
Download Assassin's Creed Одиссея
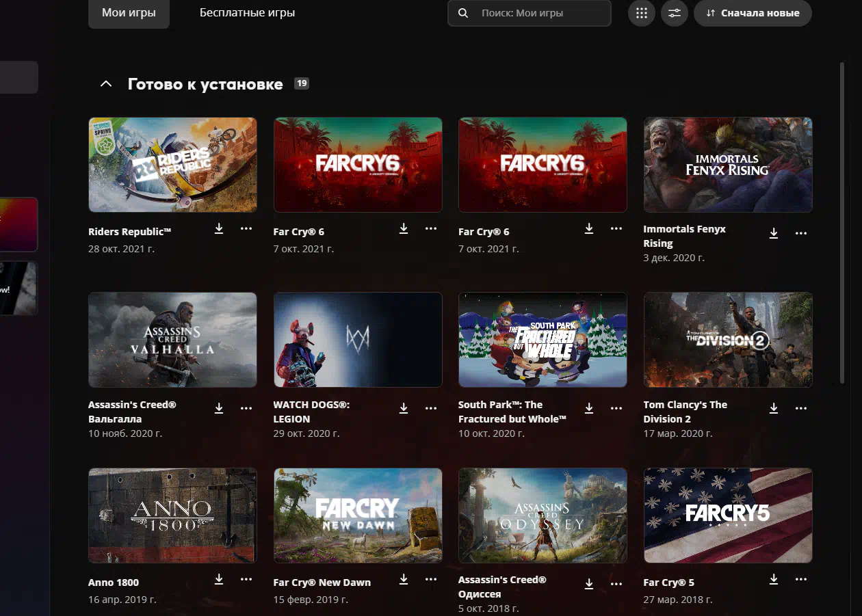click(x=589, y=584)
